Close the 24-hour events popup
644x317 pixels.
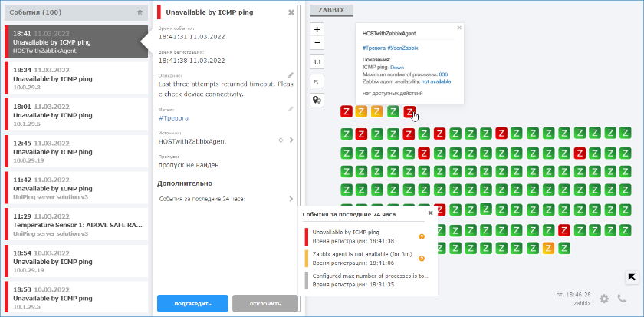430,213
